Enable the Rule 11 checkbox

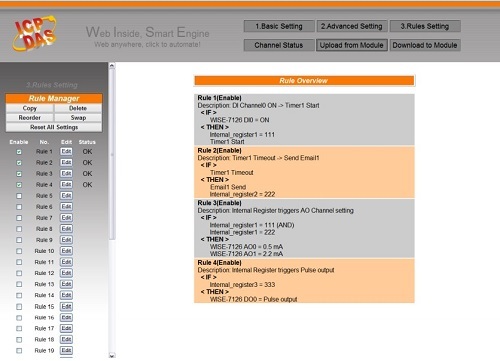click(19, 262)
